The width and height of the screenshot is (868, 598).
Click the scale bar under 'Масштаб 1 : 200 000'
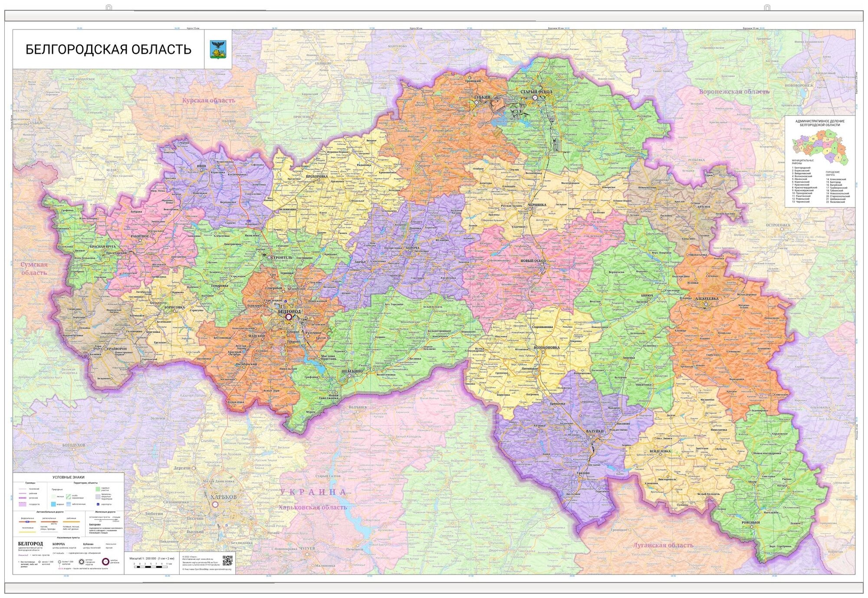coord(151,567)
